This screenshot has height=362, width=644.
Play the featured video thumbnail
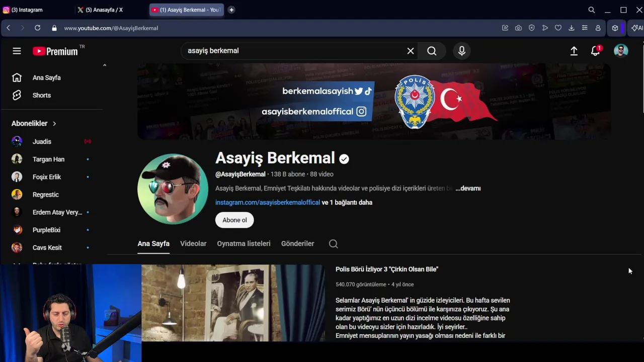[233, 303]
